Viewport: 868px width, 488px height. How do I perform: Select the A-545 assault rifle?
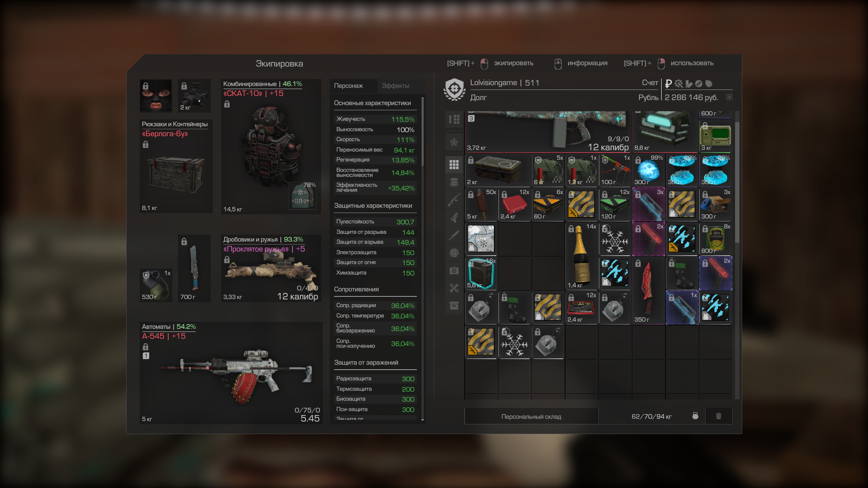[x=231, y=373]
